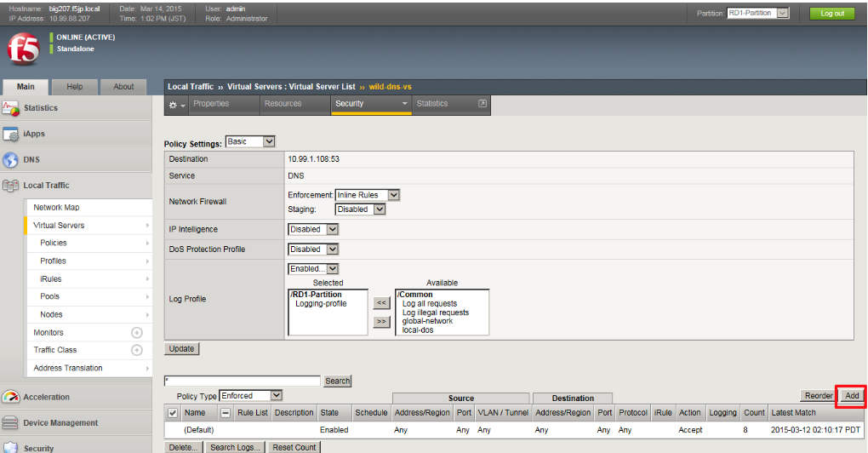Screen dimensions: 868x453
Task: Click the Search button
Action: click(x=337, y=381)
